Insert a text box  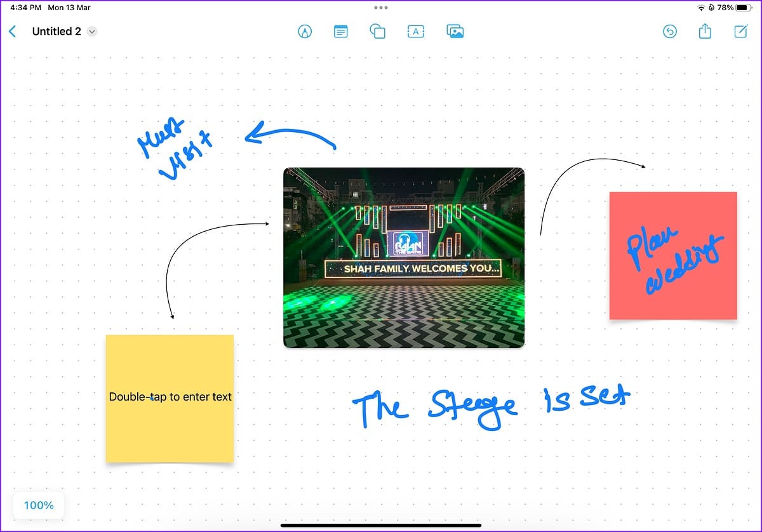pyautogui.click(x=416, y=31)
